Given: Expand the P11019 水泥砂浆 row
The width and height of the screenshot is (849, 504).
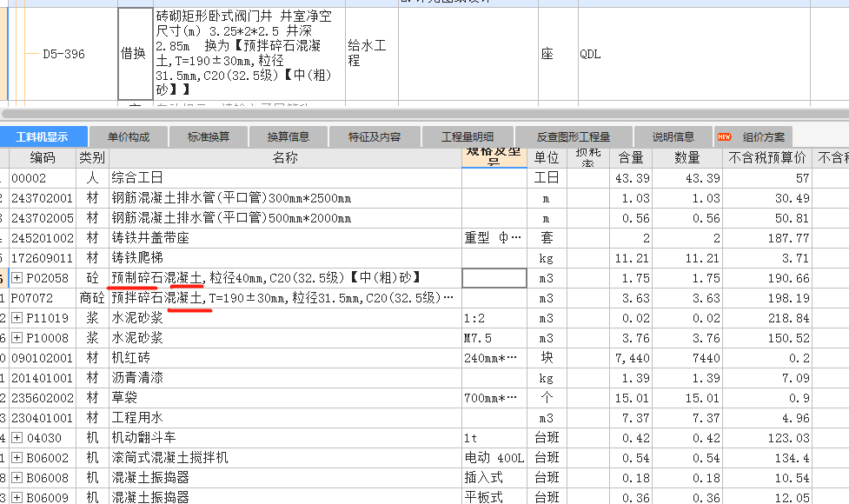Looking at the screenshot, I should tap(17, 318).
